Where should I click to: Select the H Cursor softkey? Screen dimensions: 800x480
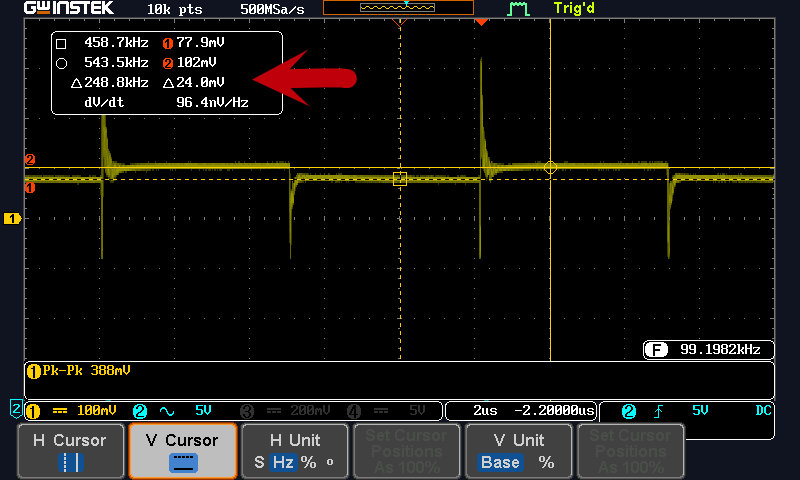point(70,451)
